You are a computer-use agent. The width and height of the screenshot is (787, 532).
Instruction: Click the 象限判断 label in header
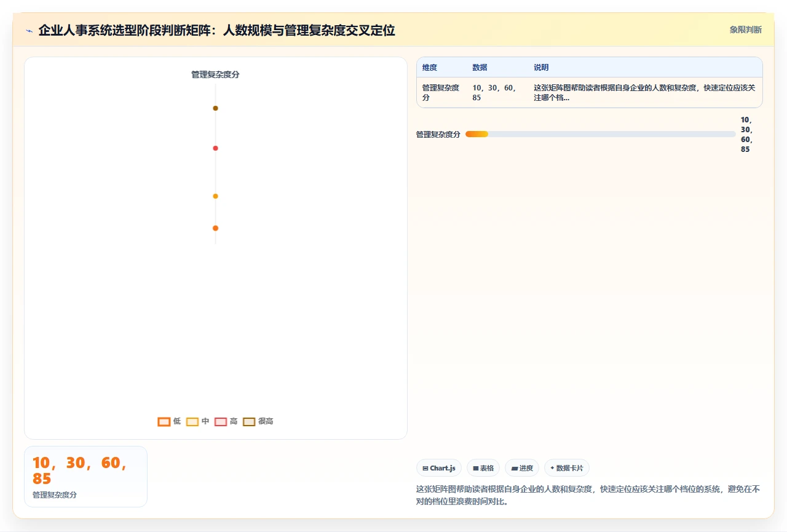pos(745,30)
